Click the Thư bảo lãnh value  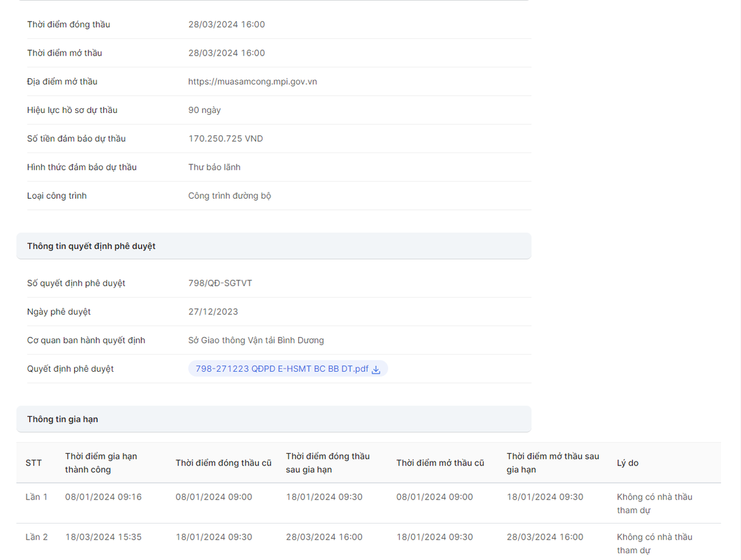pos(214,167)
